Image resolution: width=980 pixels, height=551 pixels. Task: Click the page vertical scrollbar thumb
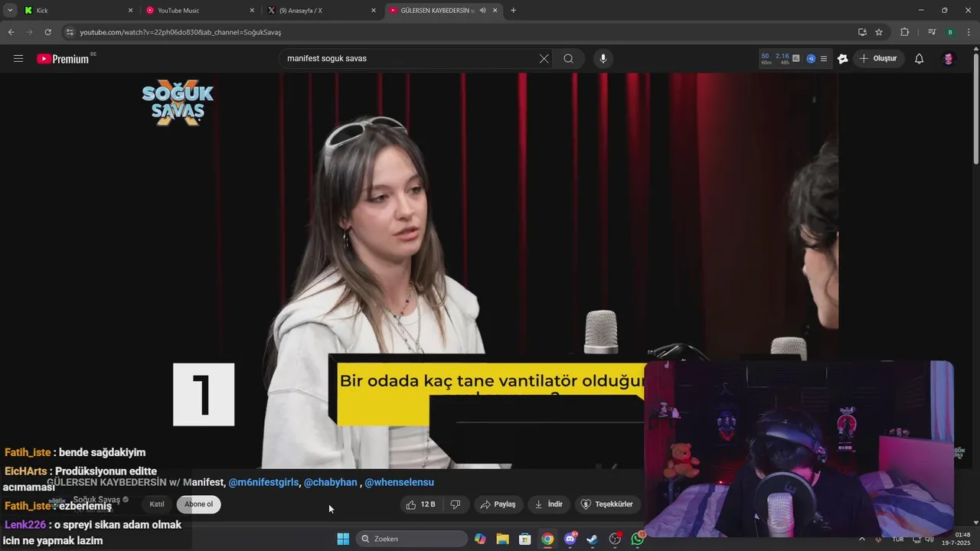(x=975, y=107)
